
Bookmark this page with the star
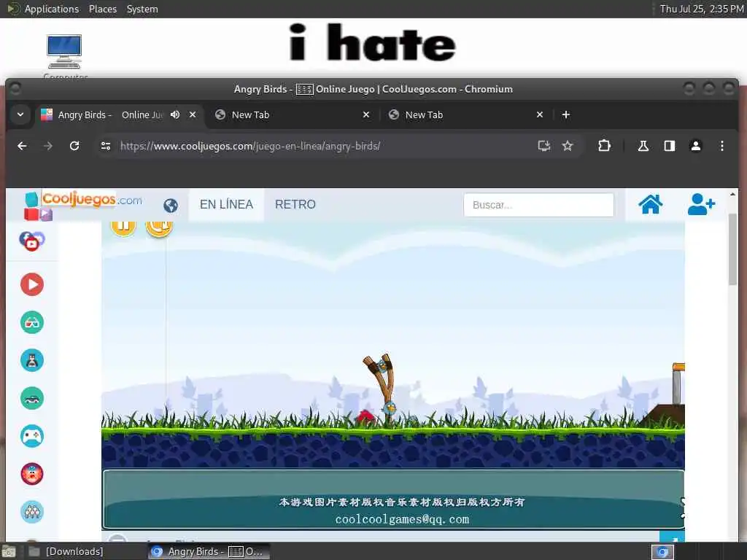tap(567, 146)
